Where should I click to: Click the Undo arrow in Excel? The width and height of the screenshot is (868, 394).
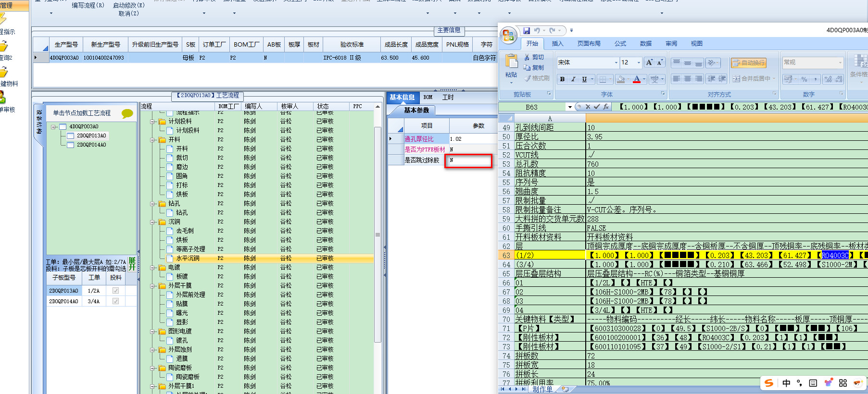click(537, 30)
